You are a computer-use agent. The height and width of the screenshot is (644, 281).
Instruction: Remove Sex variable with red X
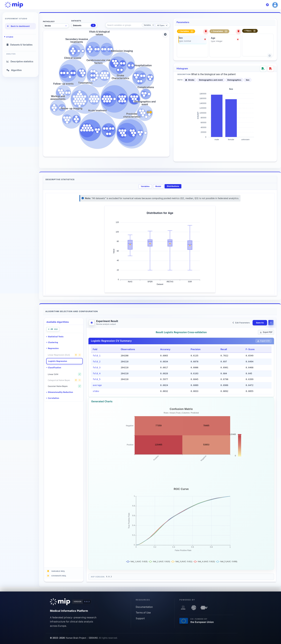tap(205, 39)
